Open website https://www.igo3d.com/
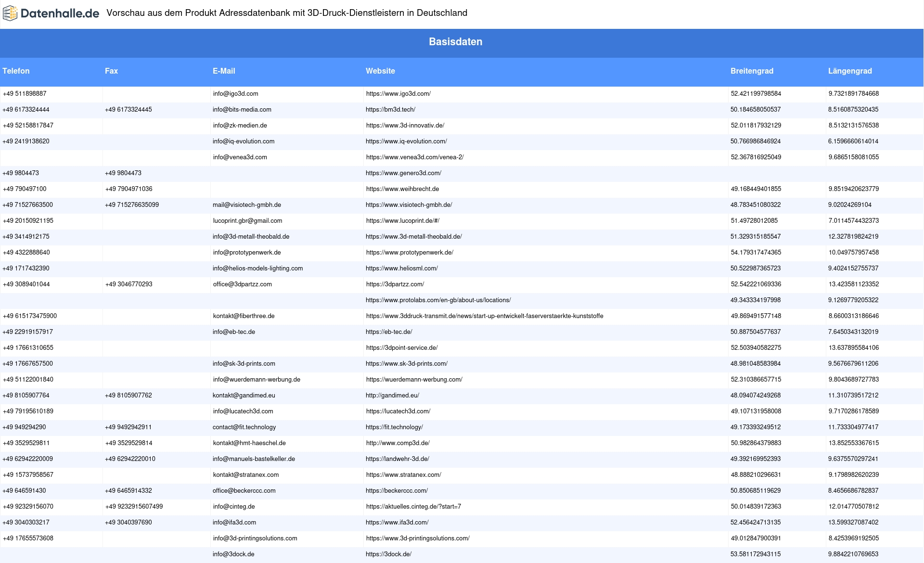 398,94
